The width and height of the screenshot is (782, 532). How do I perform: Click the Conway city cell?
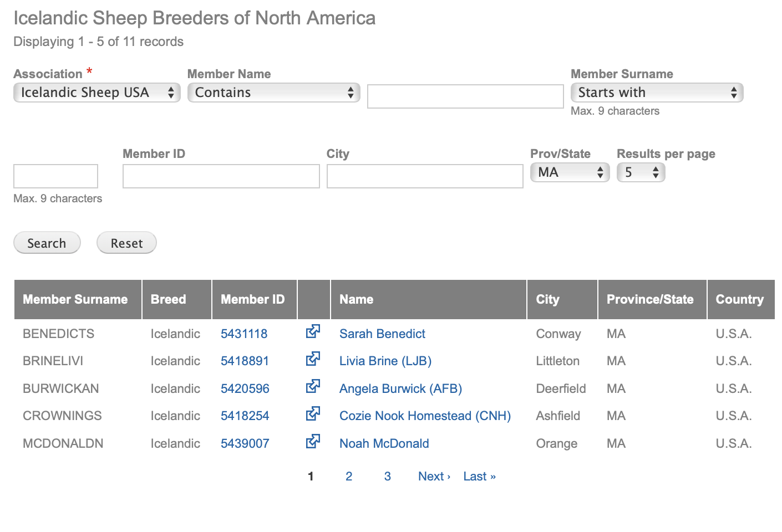tap(558, 334)
